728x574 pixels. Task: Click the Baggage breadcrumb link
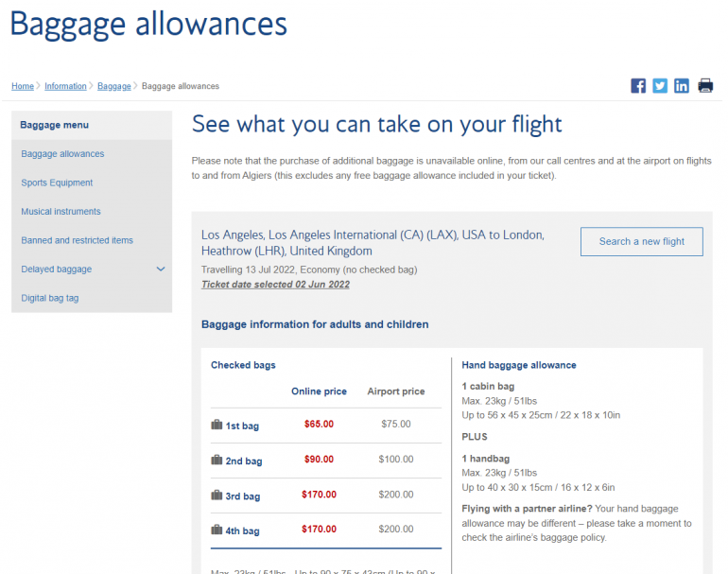click(x=114, y=87)
